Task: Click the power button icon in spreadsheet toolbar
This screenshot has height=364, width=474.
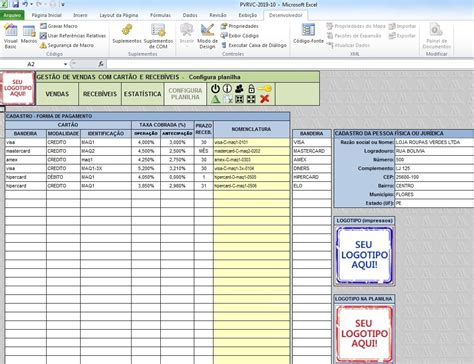Action: click(x=216, y=89)
